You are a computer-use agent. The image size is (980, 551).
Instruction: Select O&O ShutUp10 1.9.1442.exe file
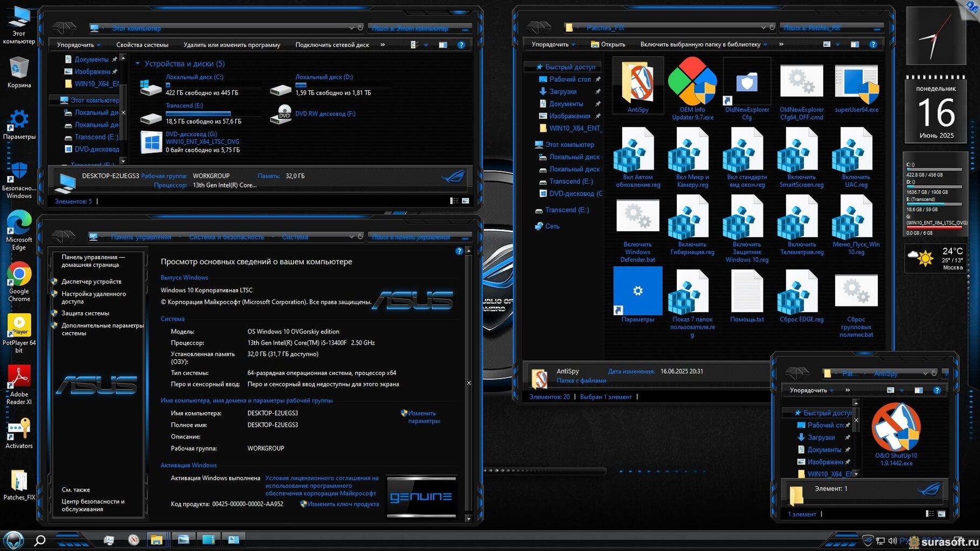pyautogui.click(x=896, y=435)
